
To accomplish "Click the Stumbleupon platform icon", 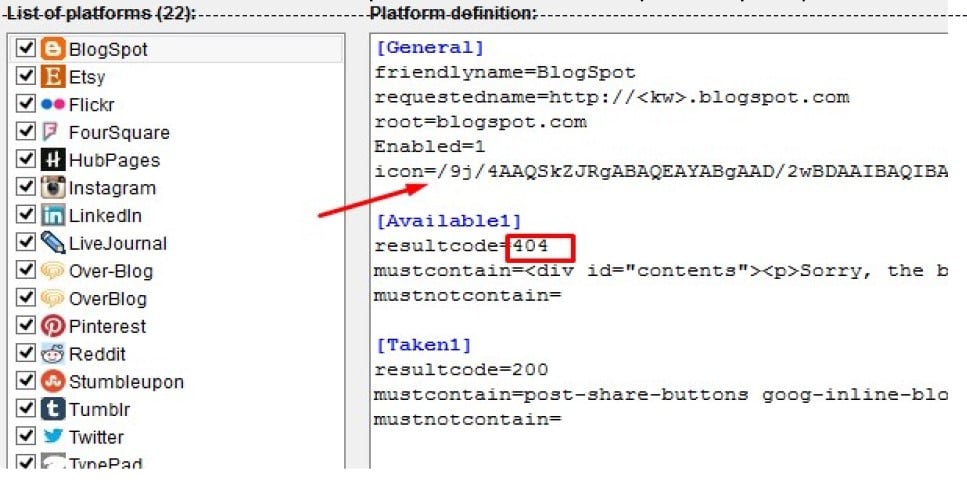I will point(52,381).
